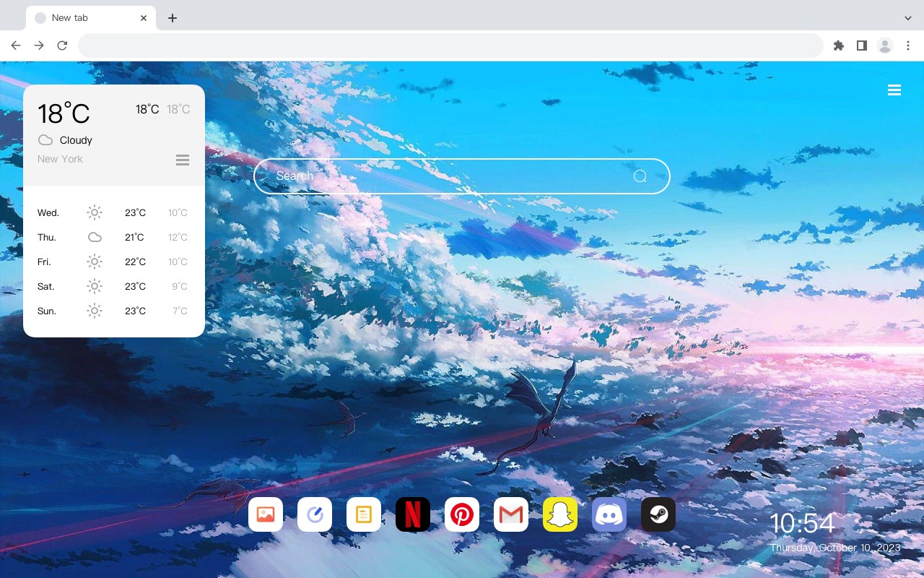The width and height of the screenshot is (924, 578).
Task: Open Chrome's three-dot menu
Action: (908, 46)
